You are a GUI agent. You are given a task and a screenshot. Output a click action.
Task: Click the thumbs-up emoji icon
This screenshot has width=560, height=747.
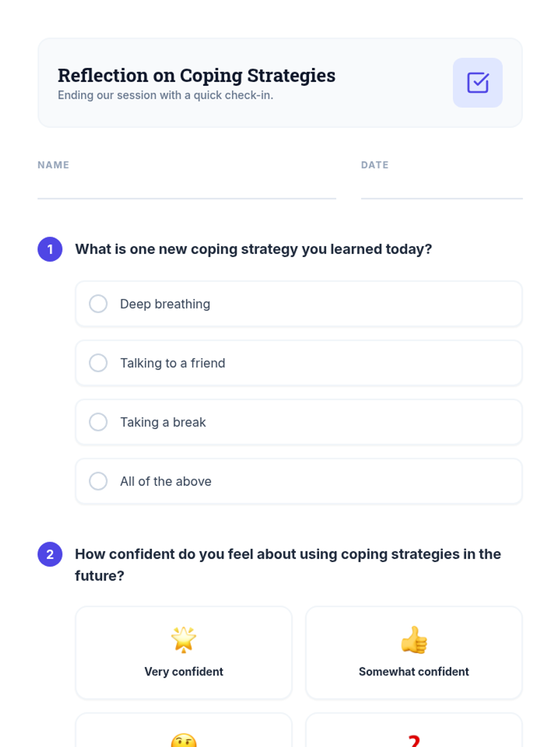[x=414, y=639]
